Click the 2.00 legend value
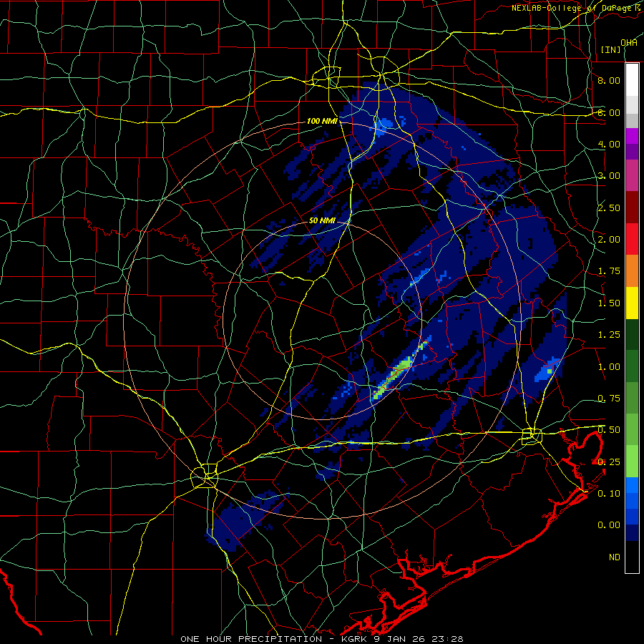Image resolution: width=644 pixels, height=644 pixels. [609, 240]
